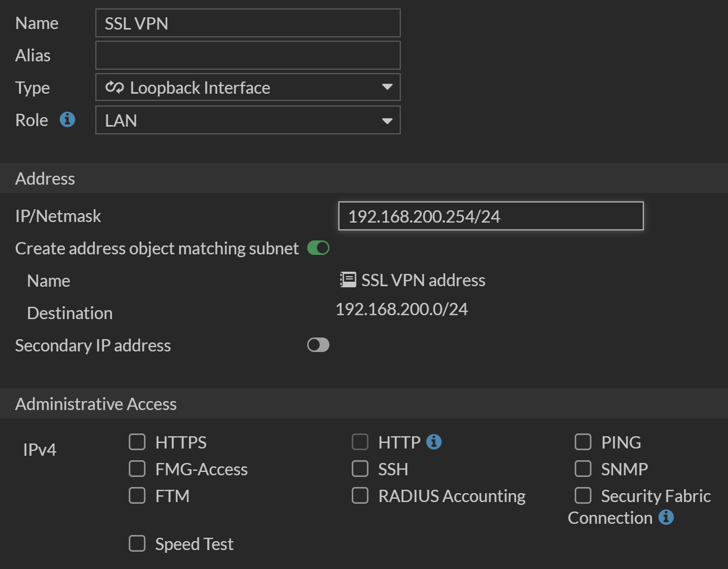Viewport: 728px width, 569px height.
Task: Disable Create address object matching subnet
Action: click(318, 248)
